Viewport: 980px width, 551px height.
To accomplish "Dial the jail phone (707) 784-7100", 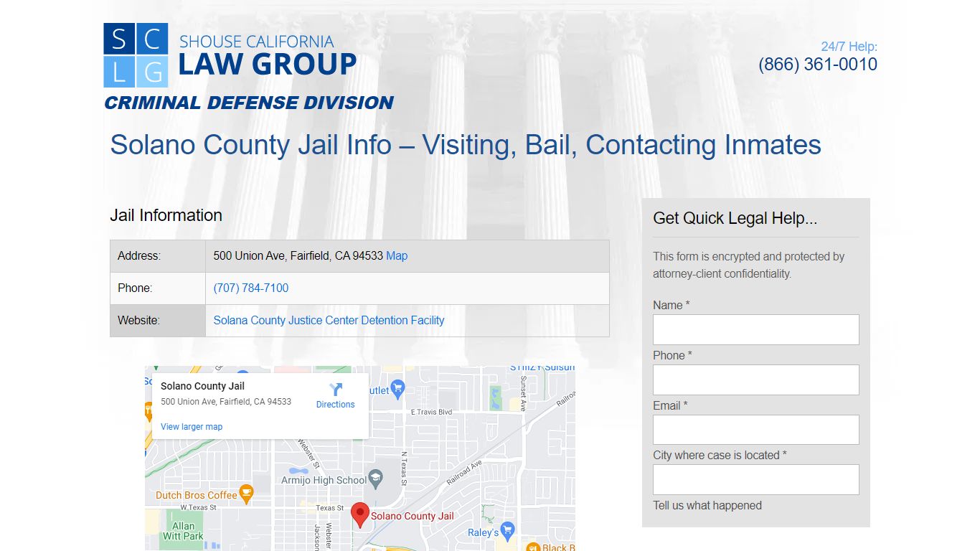I will [251, 288].
